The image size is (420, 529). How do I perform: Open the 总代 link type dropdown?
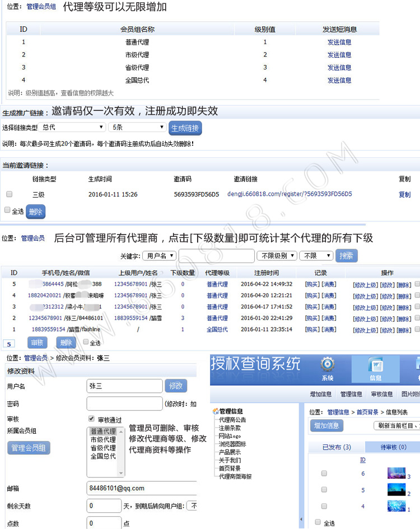[x=71, y=127]
